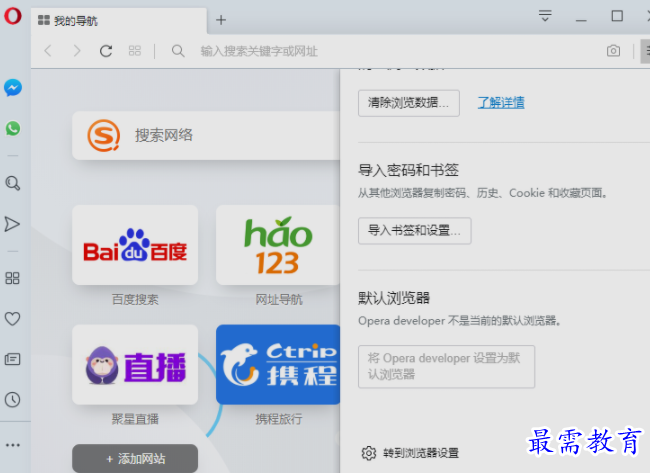Open Facebook Messenger in the sidebar
Image resolution: width=650 pixels, height=473 pixels.
[x=13, y=88]
